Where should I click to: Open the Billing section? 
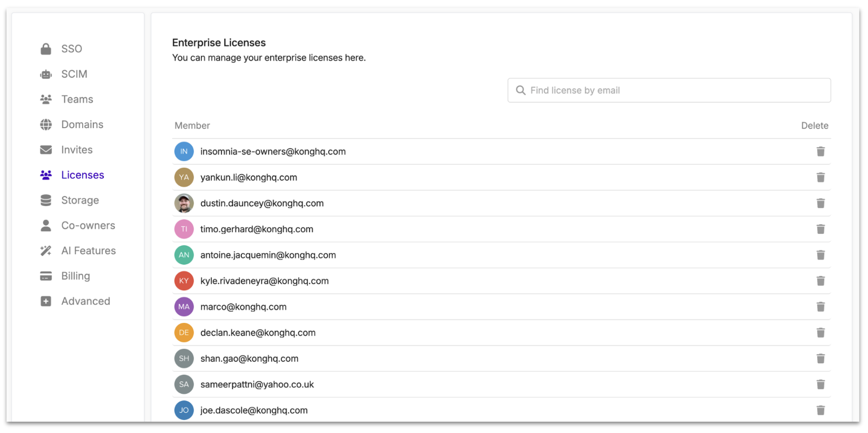point(76,276)
